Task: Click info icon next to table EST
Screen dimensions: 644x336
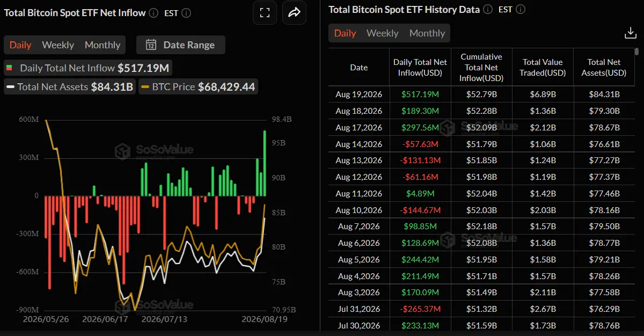Action: tap(520, 9)
